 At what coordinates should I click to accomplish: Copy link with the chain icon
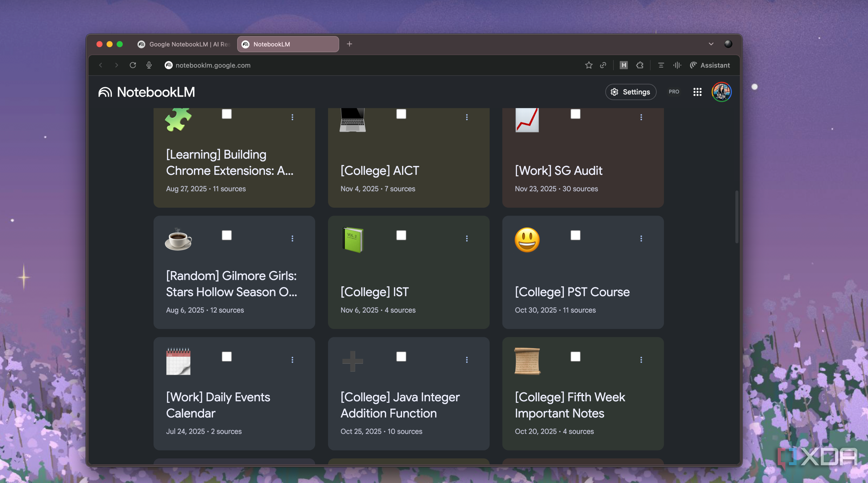tap(603, 65)
